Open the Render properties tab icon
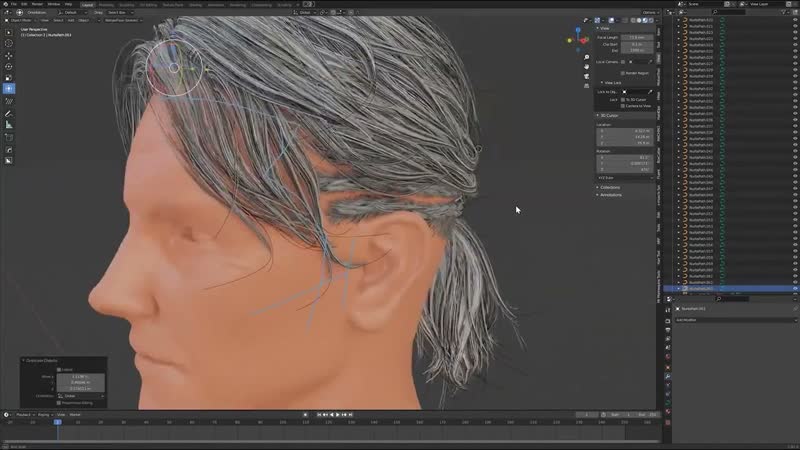The width and height of the screenshot is (800, 450). click(667, 321)
